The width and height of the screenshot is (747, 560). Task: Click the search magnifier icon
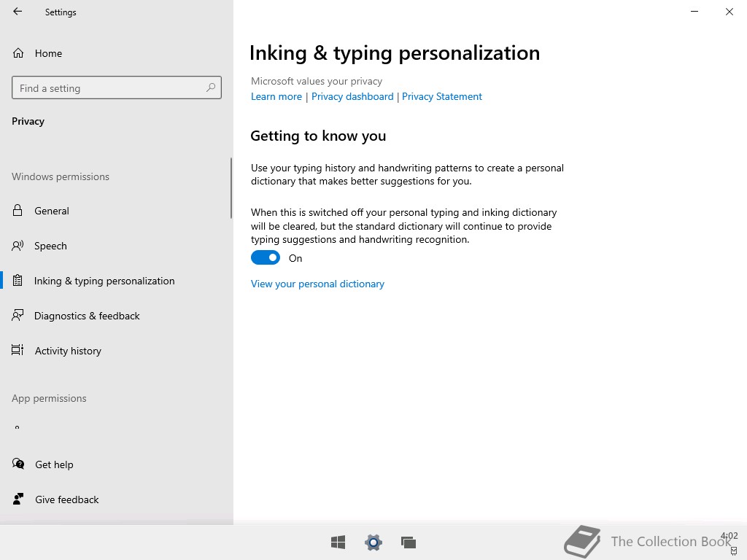(x=211, y=87)
